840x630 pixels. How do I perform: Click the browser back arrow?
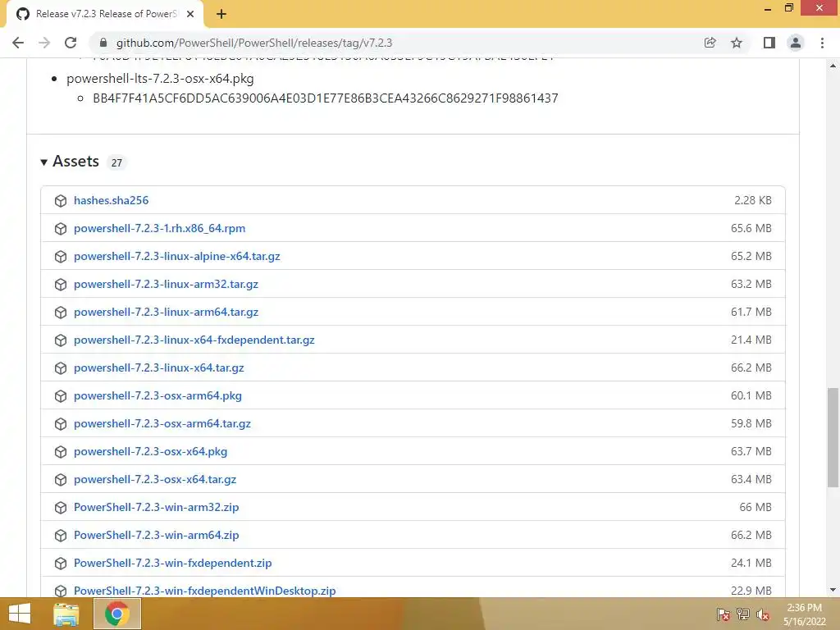(18, 43)
